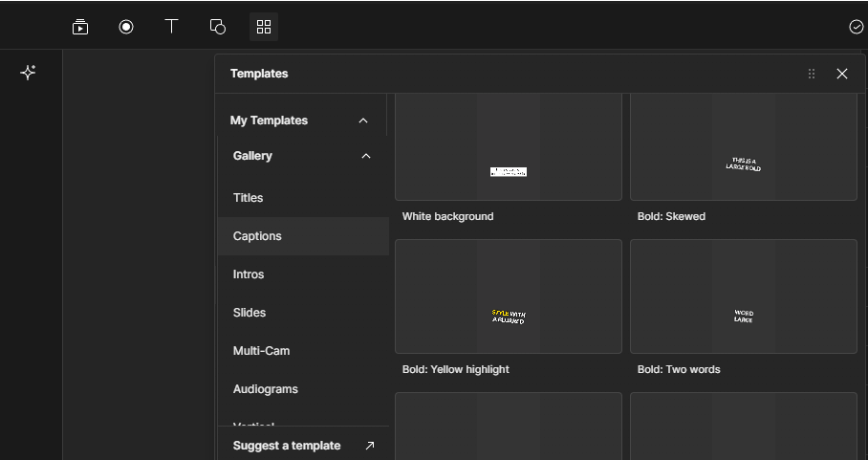Choose the Bold: Skewed caption thumbnail

[x=744, y=146]
